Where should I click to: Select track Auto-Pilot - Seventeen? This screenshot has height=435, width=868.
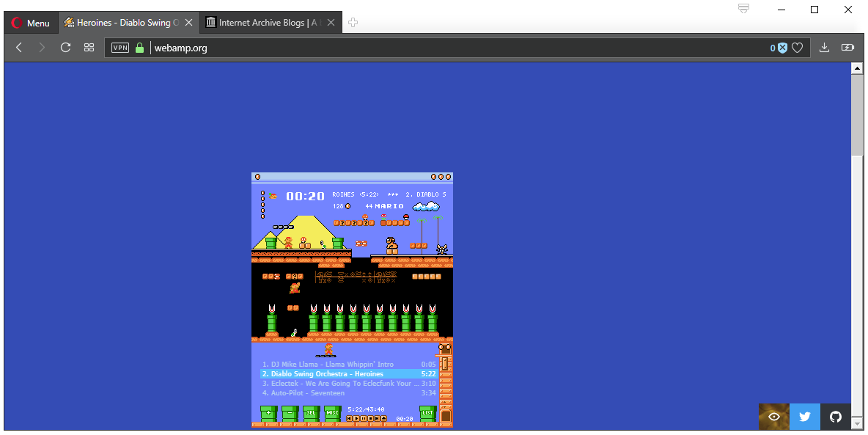[x=348, y=393]
